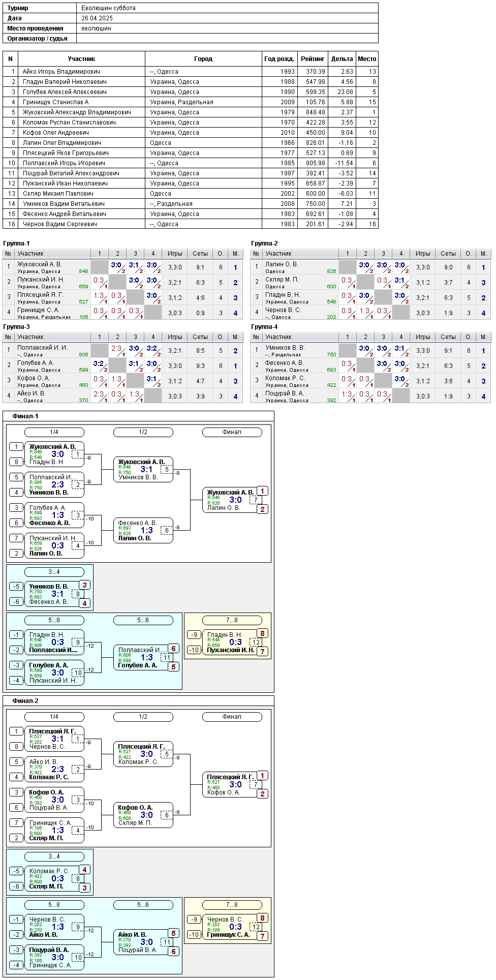
Task: Select participant 'Жуковский Александр Владимирович'
Action: point(77,112)
